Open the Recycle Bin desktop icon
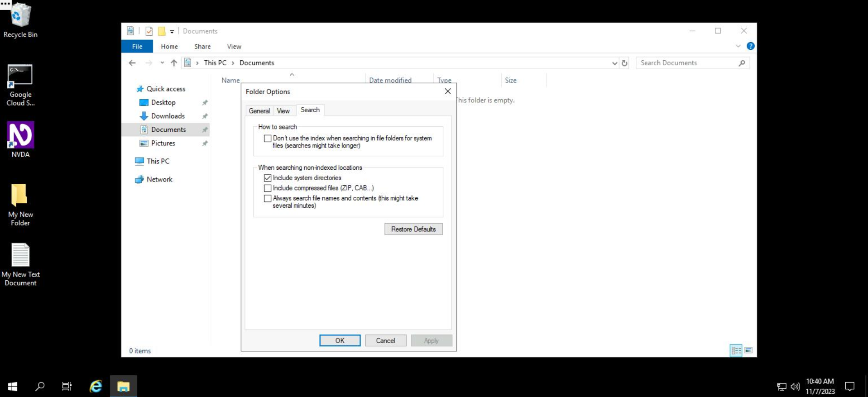 click(x=20, y=20)
